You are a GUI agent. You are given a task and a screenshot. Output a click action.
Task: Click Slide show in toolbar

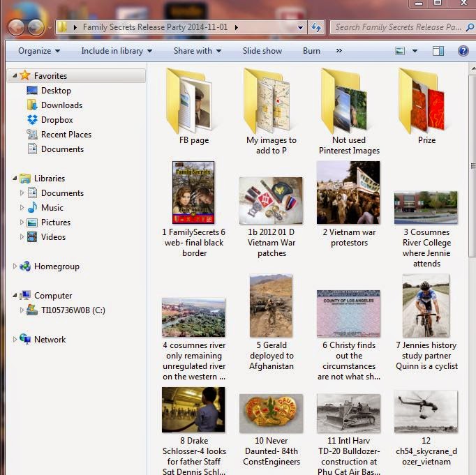[x=262, y=51]
